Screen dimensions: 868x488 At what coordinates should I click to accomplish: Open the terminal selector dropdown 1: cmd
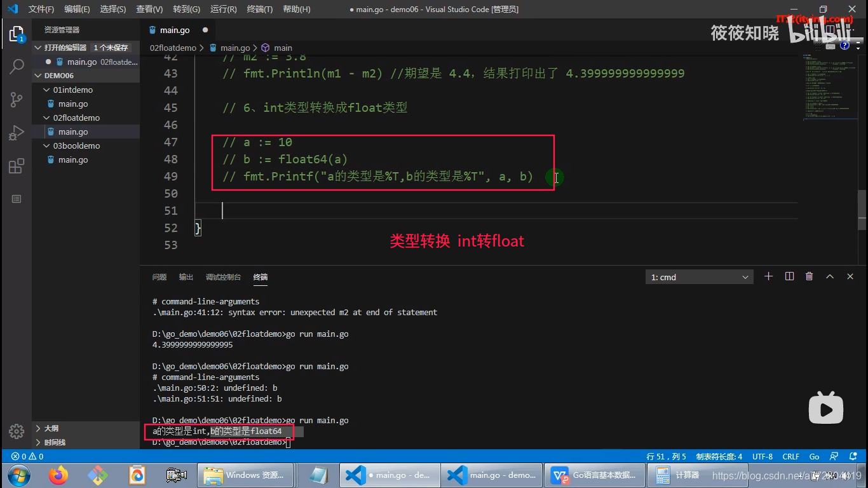699,277
